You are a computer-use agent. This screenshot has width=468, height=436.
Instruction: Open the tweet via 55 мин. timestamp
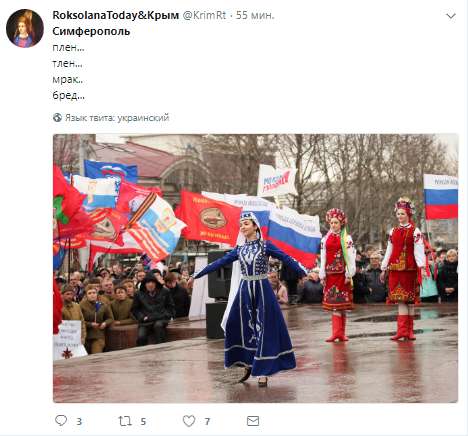pyautogui.click(x=255, y=15)
